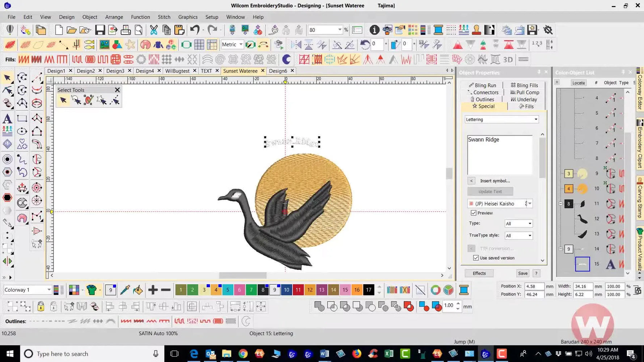Pick a thread color with the eyedropper icon

tap(124, 290)
